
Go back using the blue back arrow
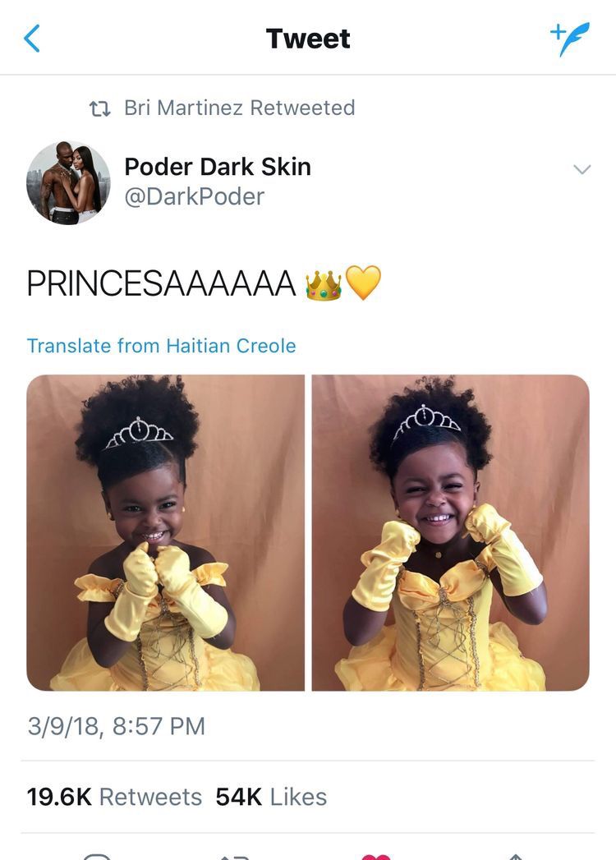pyautogui.click(x=32, y=39)
